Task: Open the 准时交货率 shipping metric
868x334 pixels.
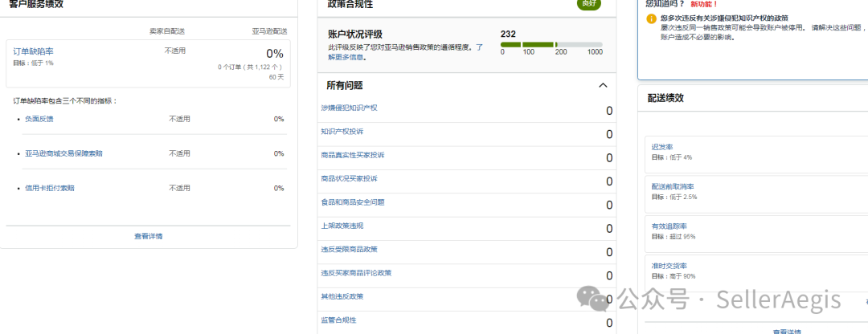Action: [669, 266]
